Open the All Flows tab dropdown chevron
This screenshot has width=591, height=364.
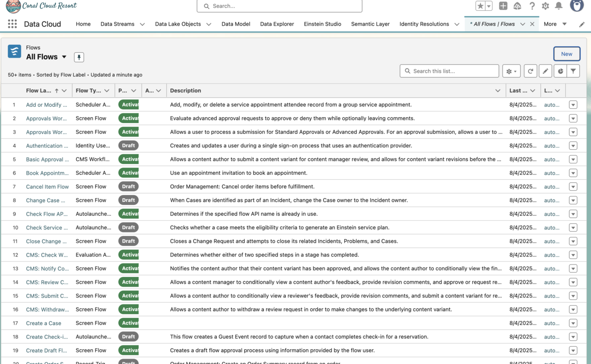coord(523,24)
